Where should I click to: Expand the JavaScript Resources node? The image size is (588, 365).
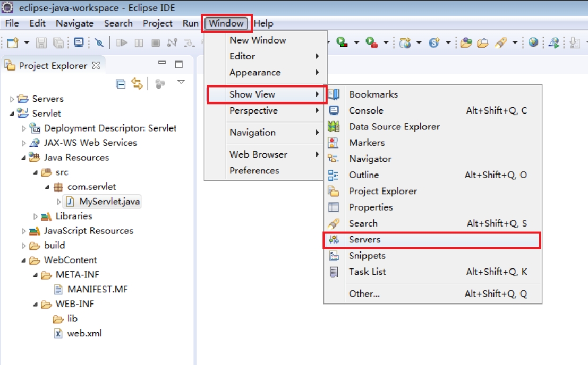[23, 231]
